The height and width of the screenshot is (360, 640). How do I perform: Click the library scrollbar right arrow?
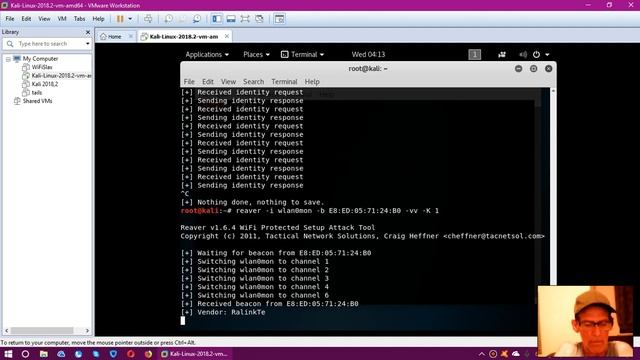point(87,330)
